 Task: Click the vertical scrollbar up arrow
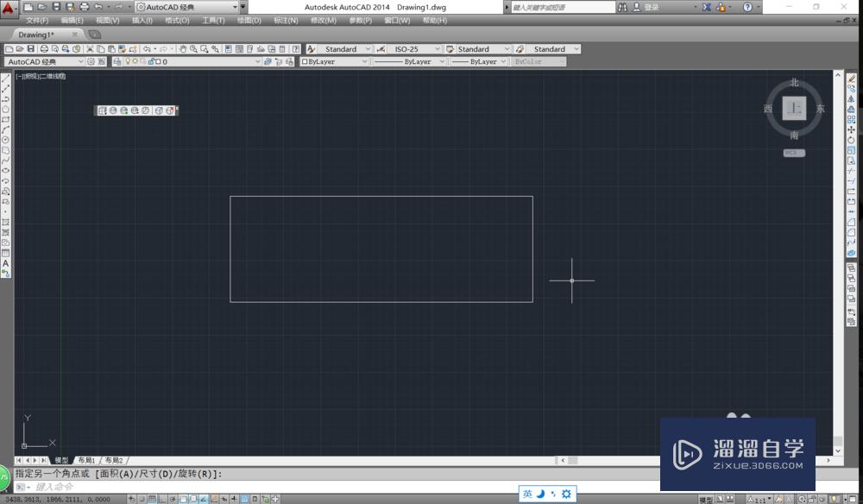838,74
